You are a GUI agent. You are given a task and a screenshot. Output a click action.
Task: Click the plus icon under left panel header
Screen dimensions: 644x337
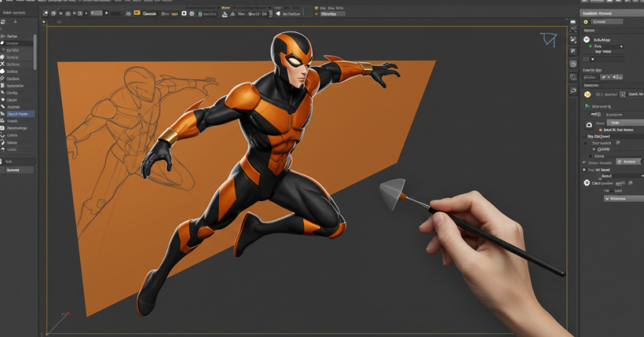pyautogui.click(x=15, y=22)
